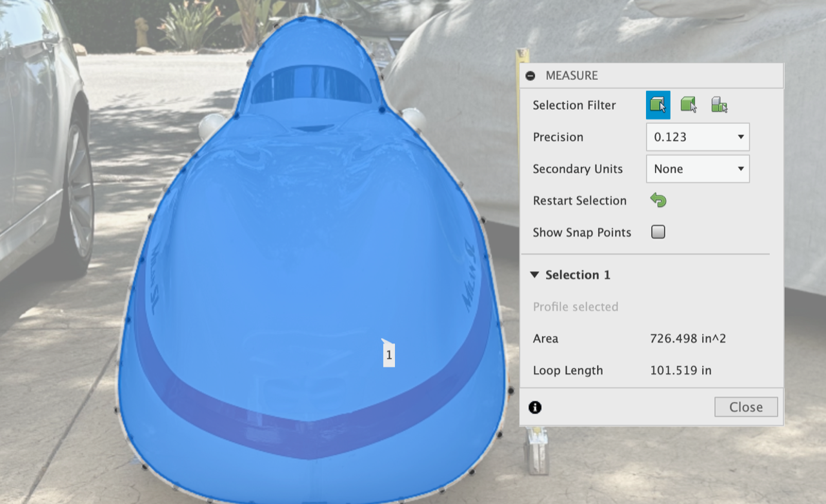This screenshot has height=504, width=826.
Task: Click the right white headlight on the vehicle
Action: [414, 119]
